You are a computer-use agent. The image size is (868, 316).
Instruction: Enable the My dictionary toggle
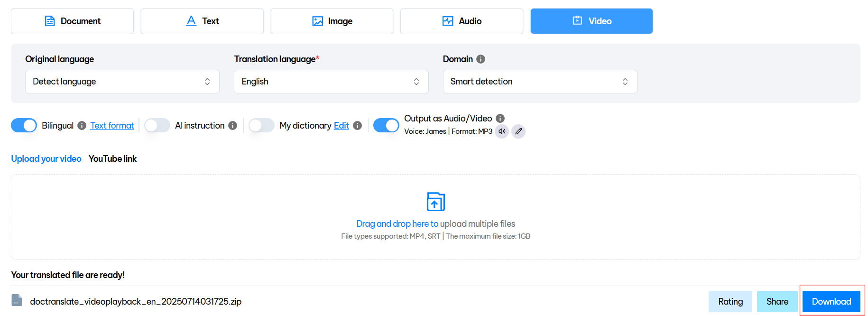tap(261, 125)
